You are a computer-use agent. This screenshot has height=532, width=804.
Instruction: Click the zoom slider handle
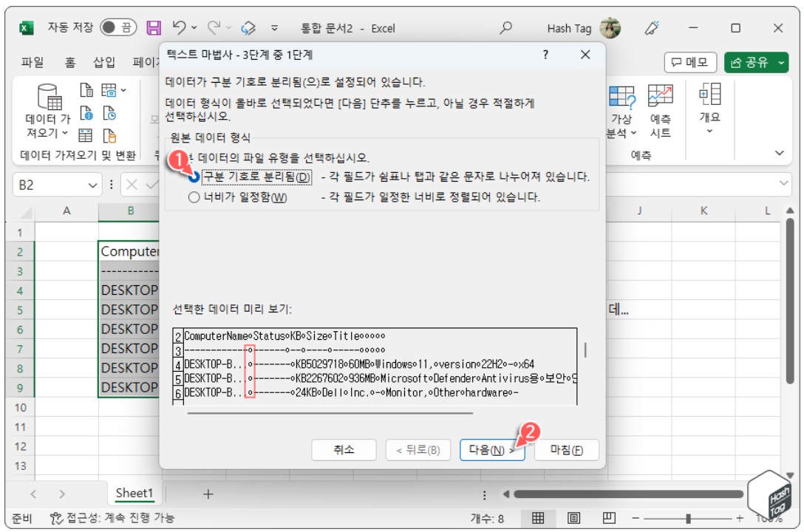pos(688,519)
